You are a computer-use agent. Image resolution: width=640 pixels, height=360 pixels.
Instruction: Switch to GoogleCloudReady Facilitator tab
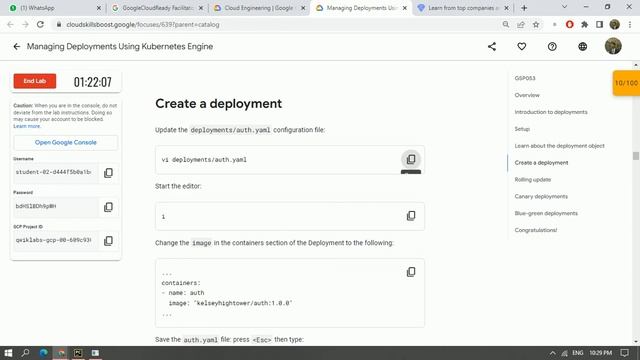coord(157,8)
